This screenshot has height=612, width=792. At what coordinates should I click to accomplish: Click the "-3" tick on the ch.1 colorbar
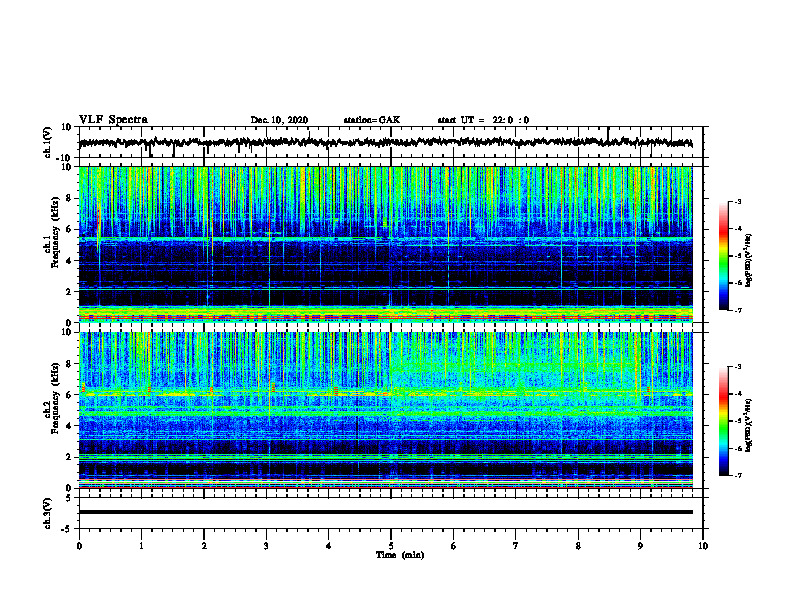point(737,201)
